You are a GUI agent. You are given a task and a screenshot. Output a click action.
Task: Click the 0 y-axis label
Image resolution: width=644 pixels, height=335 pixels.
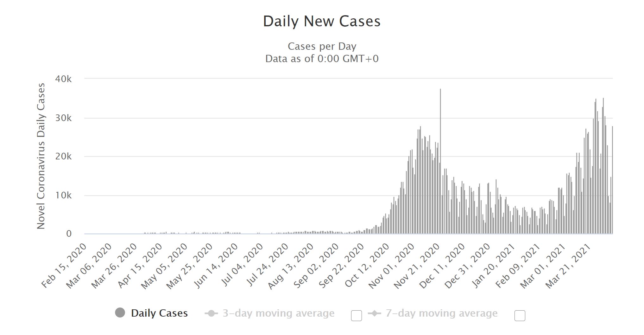[x=69, y=234]
